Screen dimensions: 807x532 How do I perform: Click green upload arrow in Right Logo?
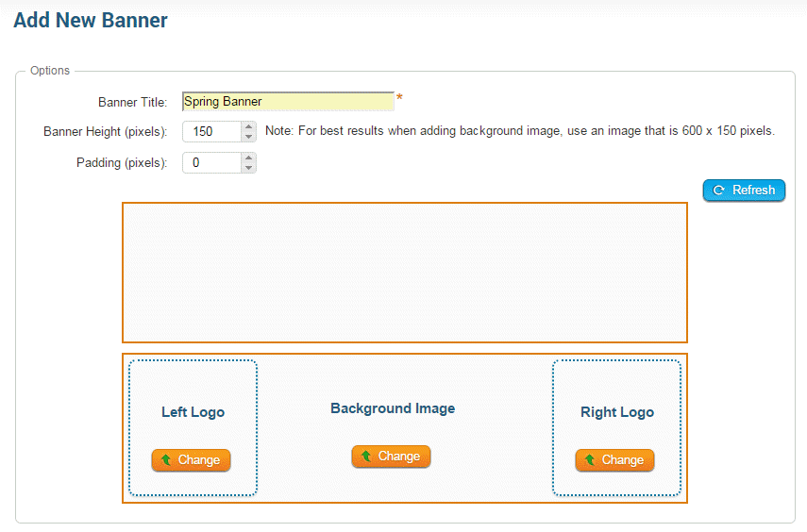[590, 460]
